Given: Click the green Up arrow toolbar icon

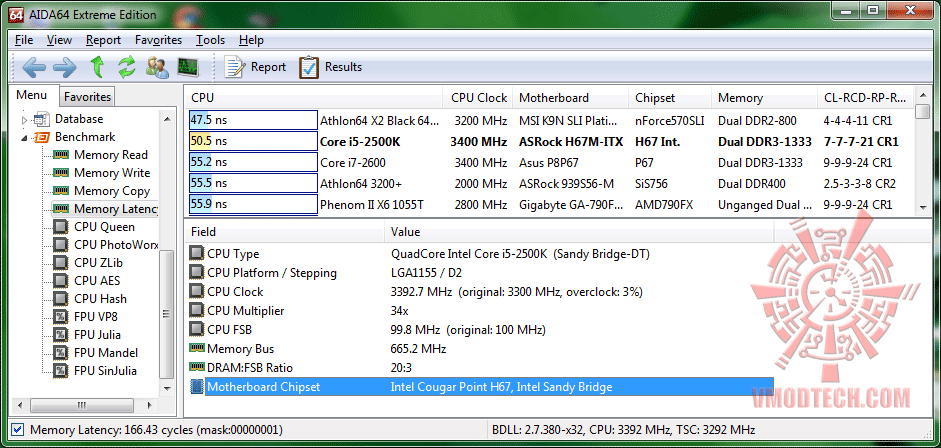Looking at the screenshot, I should 97,67.
